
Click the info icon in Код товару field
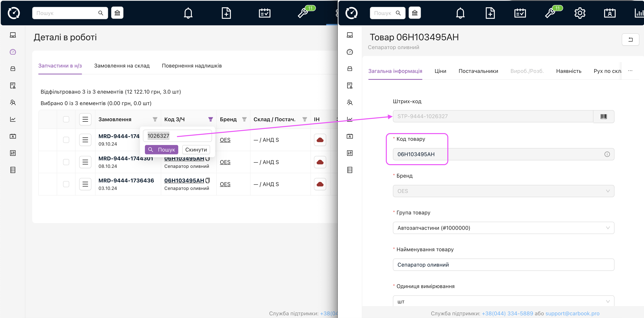[x=607, y=154]
